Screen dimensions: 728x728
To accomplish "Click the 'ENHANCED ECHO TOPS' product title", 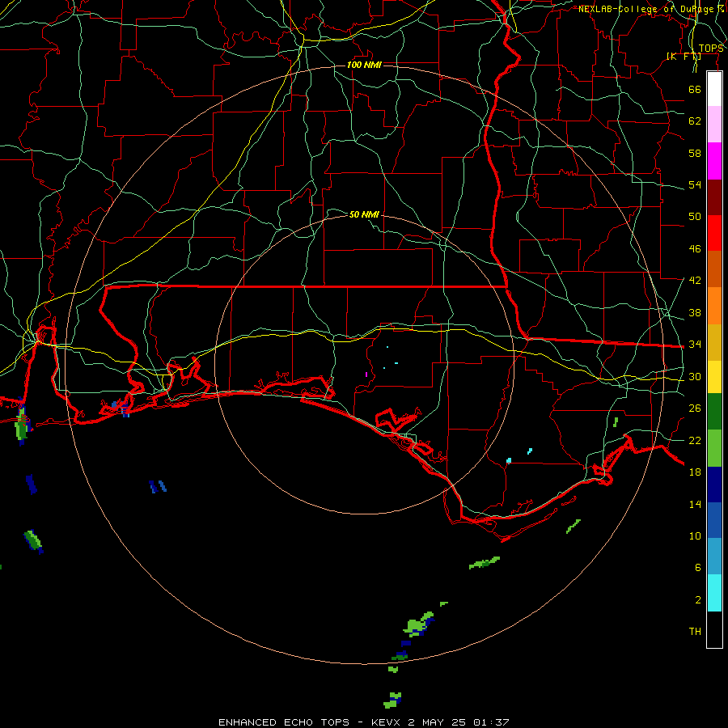I will click(x=284, y=722).
